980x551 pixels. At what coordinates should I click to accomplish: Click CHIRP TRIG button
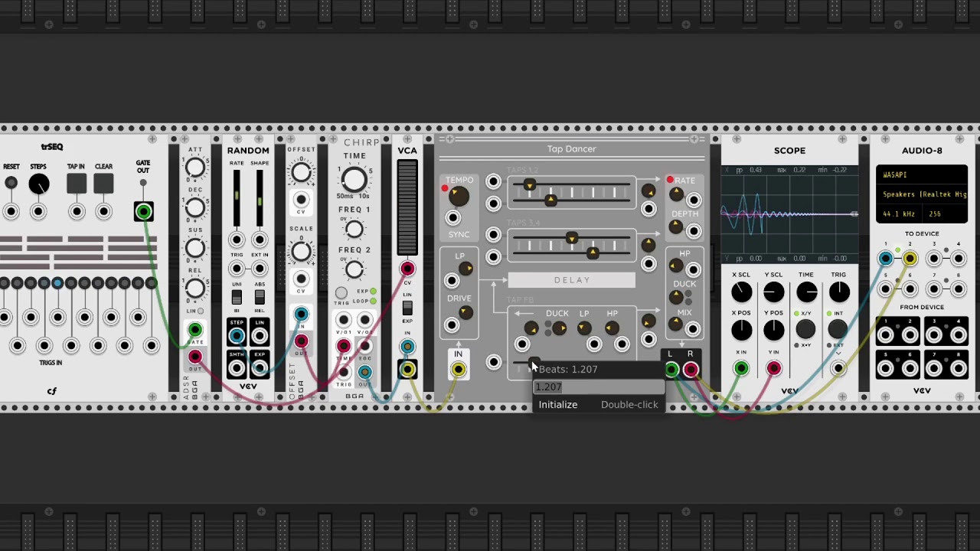tap(341, 293)
